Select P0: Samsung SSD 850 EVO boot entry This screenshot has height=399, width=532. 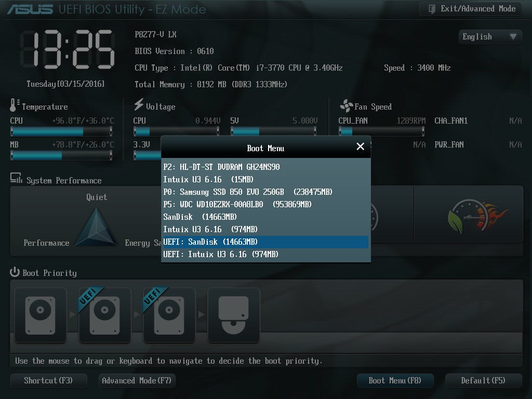[265, 192]
